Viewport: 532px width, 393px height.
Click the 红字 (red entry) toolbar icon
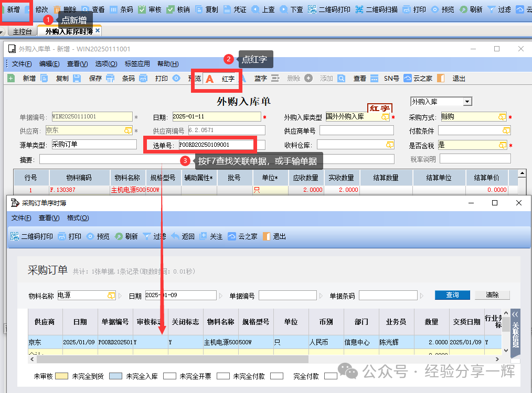[210, 79]
